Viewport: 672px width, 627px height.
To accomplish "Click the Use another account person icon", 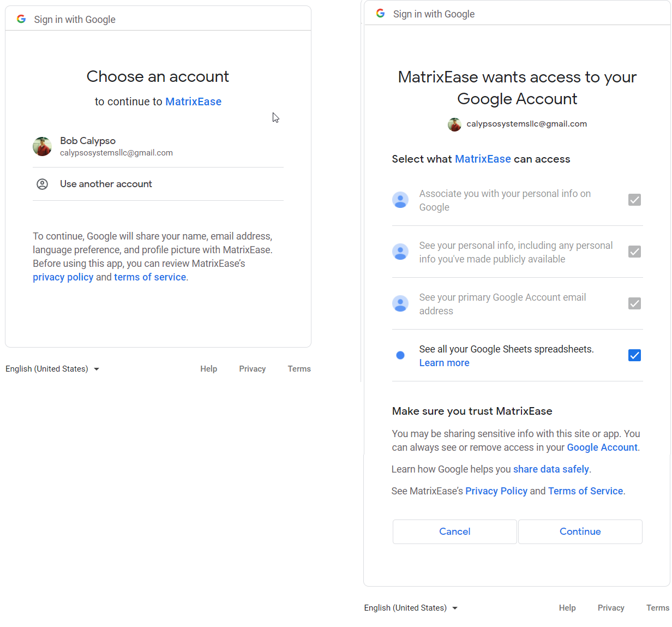I will [x=42, y=184].
